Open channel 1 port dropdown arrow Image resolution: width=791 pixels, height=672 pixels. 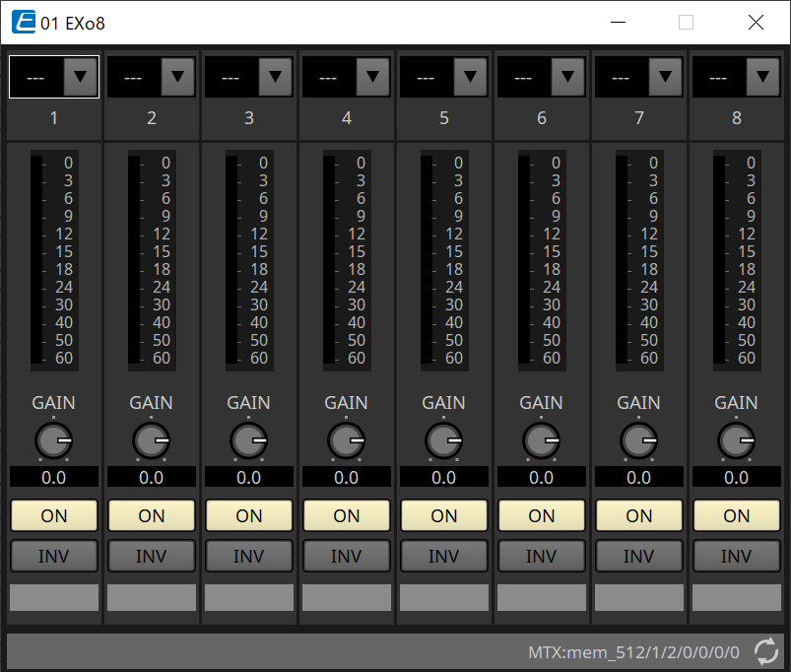click(x=81, y=77)
